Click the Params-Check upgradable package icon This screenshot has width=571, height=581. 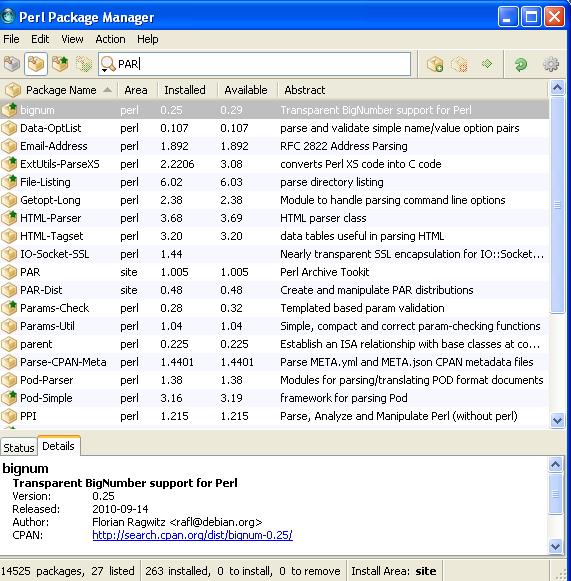(9, 308)
